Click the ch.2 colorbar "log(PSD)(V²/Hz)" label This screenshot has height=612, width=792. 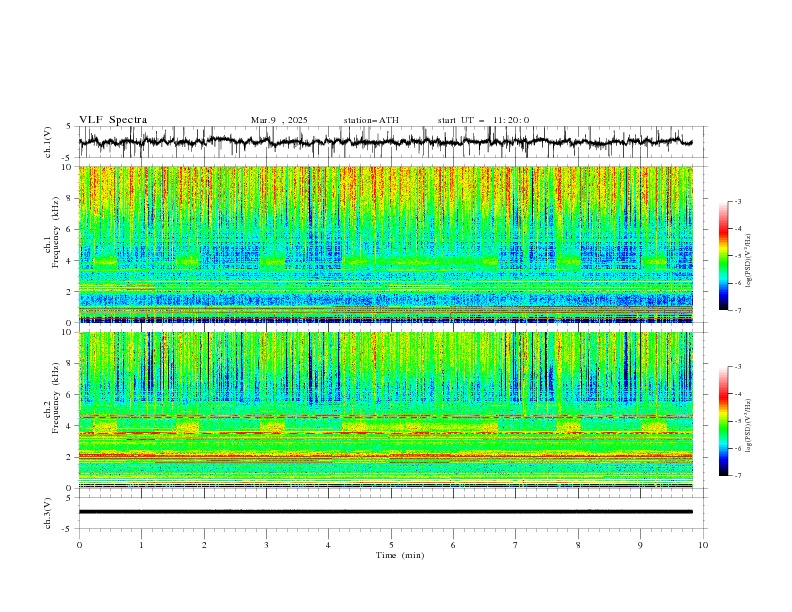748,425
